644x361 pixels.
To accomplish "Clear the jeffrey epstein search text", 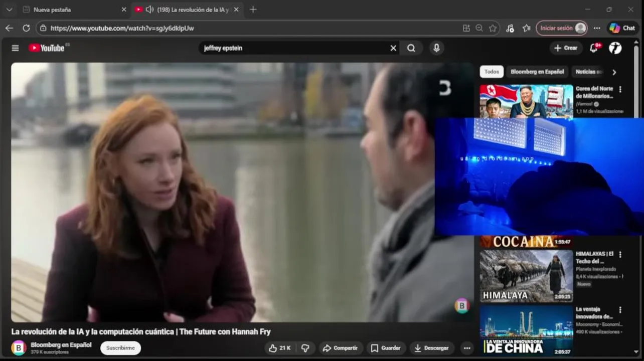I will click(393, 48).
